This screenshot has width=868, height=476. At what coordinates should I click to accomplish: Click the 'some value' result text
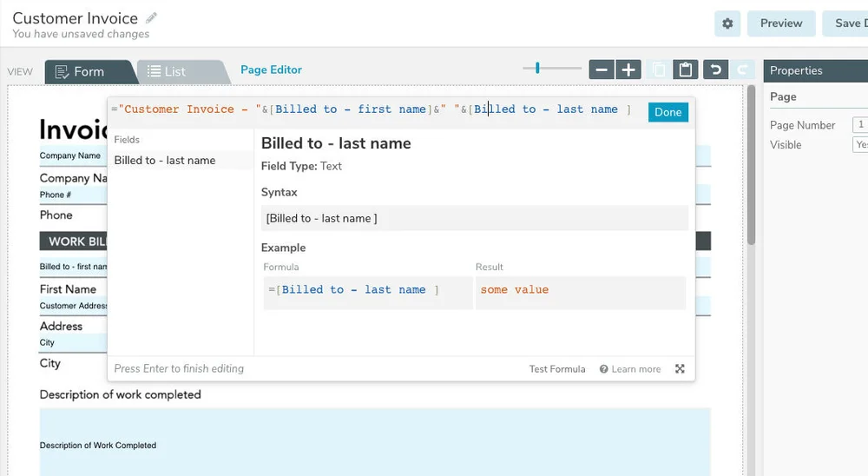click(x=514, y=290)
